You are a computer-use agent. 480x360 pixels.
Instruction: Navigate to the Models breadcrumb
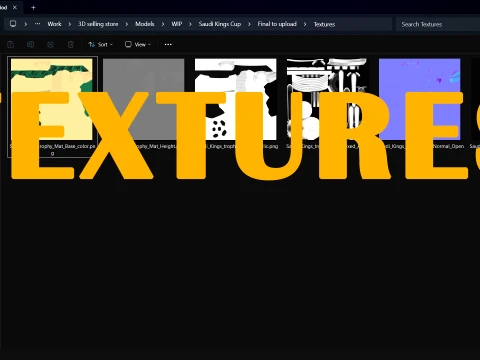pos(145,24)
